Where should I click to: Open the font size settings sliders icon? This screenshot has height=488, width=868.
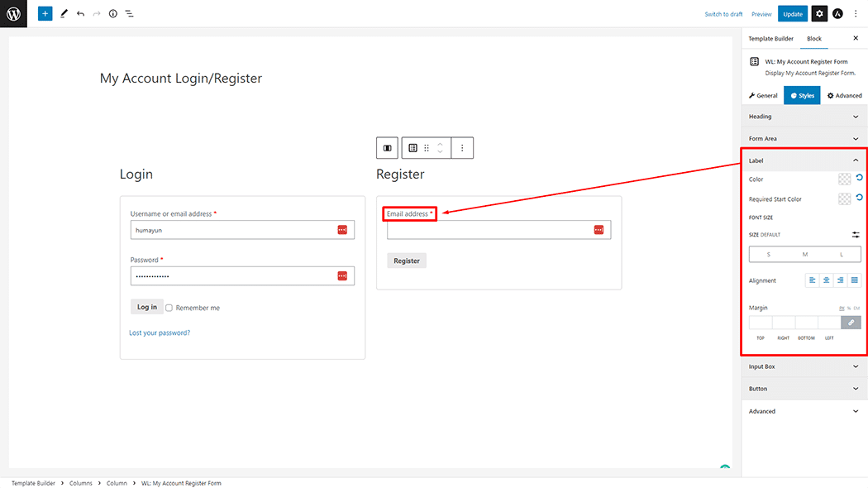[x=856, y=234]
